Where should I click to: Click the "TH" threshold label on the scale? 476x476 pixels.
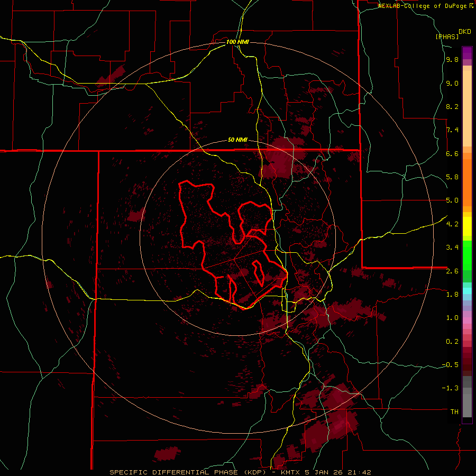click(454, 412)
